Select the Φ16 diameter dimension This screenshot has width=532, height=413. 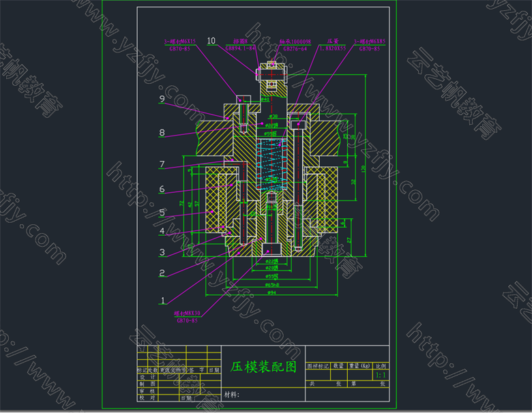tap(270, 206)
